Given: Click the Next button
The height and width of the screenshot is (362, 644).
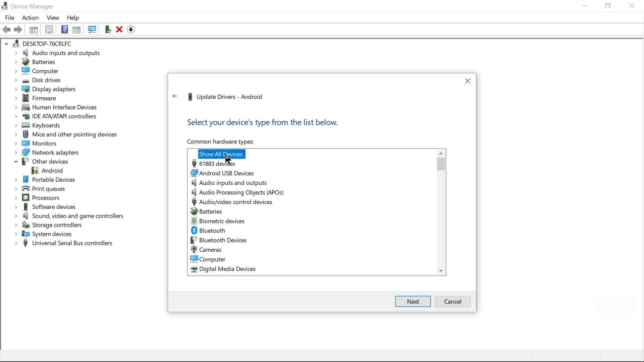Looking at the screenshot, I should pyautogui.click(x=413, y=301).
